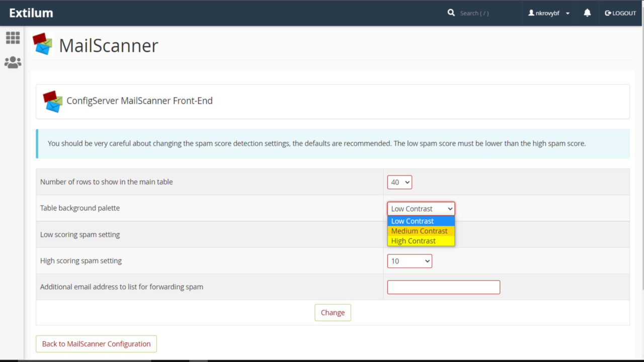Click the apps grid icon in the sidebar
The height and width of the screenshot is (362, 644).
tap(13, 38)
